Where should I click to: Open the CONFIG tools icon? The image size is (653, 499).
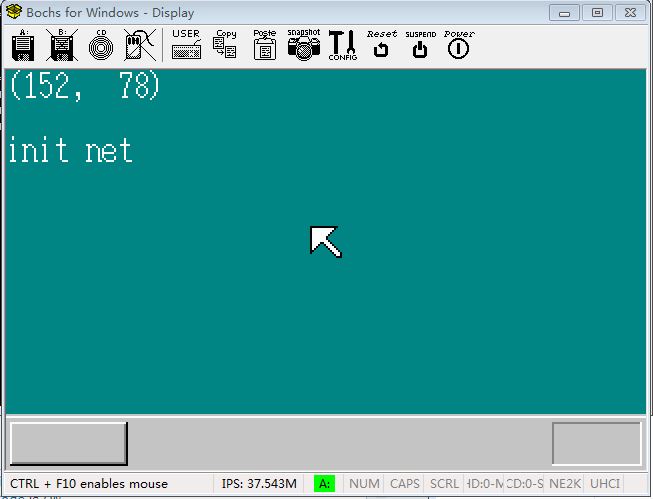(343, 45)
